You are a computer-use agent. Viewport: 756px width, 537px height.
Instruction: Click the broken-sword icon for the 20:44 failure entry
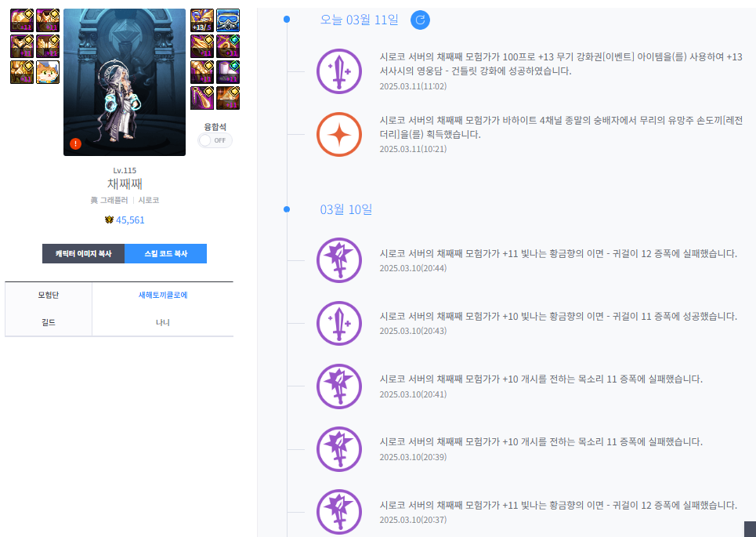(338, 260)
